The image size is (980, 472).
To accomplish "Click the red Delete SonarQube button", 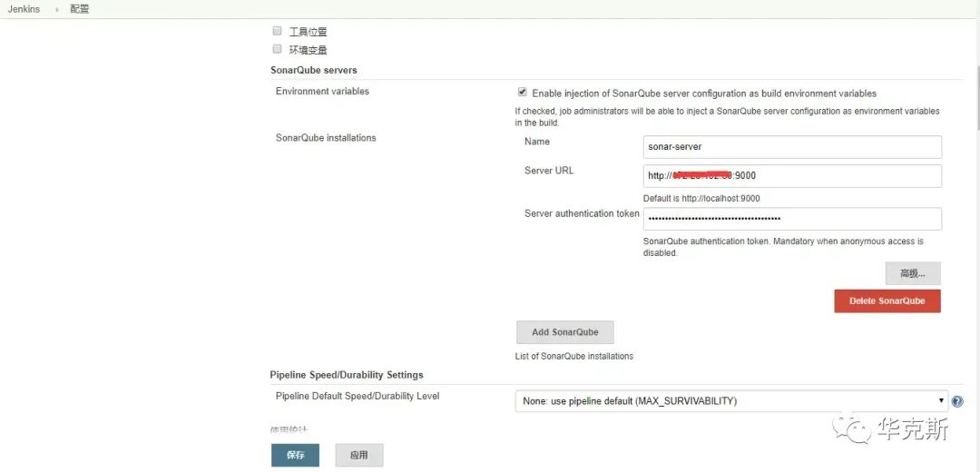I will (x=887, y=301).
